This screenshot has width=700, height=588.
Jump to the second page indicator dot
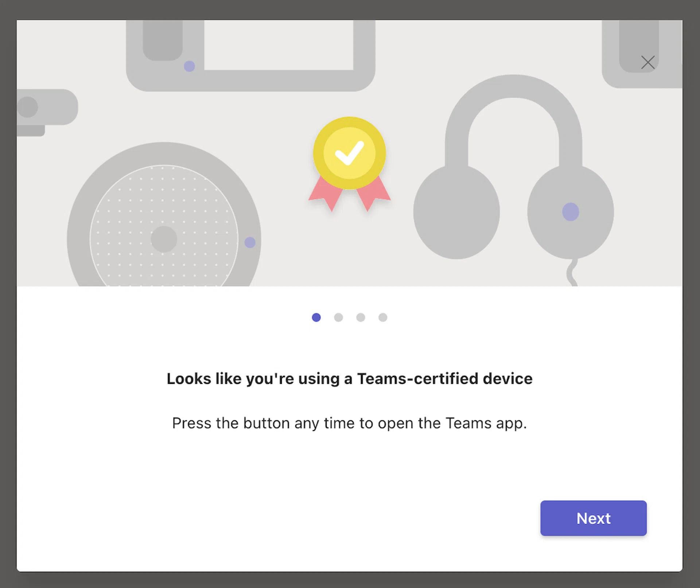tap(338, 318)
